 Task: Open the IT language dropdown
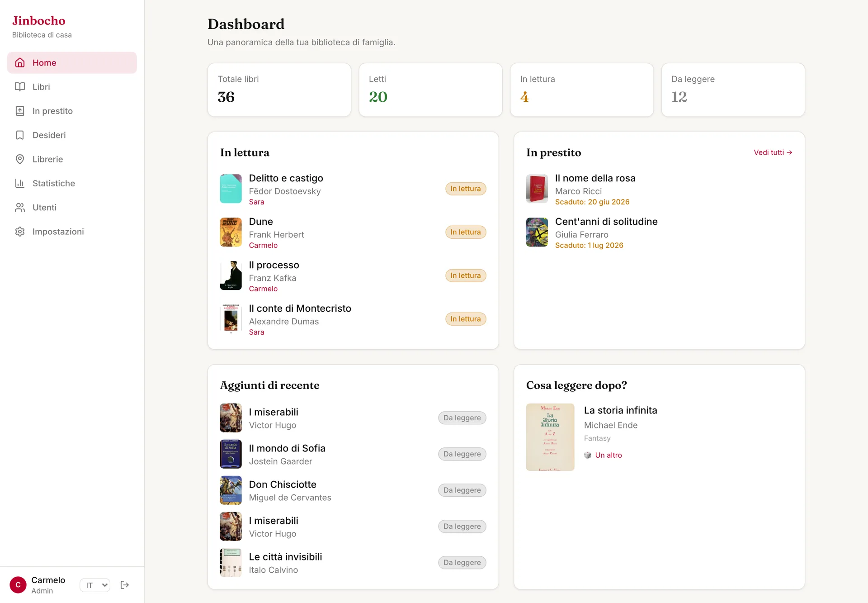(x=95, y=585)
